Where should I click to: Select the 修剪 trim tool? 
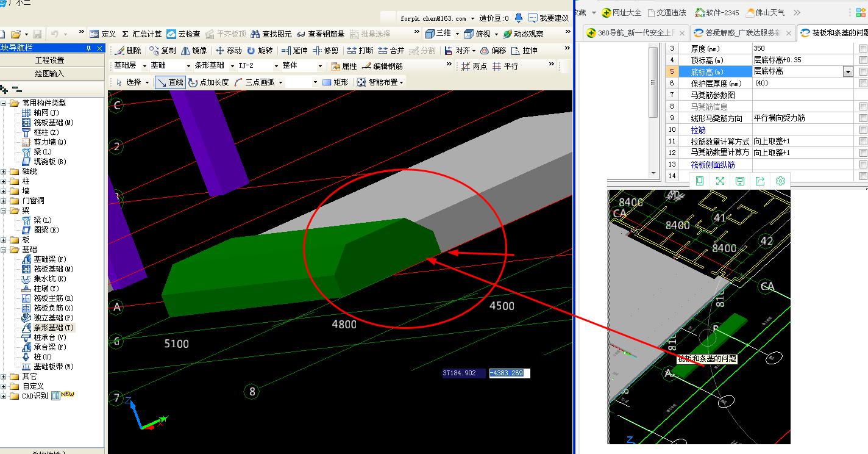(x=325, y=51)
